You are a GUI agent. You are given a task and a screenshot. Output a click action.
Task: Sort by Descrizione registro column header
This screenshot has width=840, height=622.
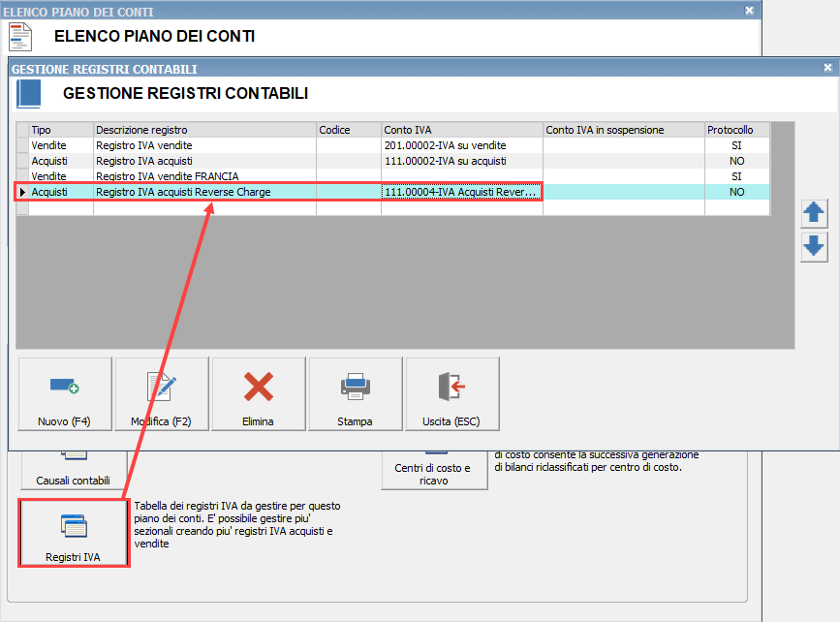point(204,130)
